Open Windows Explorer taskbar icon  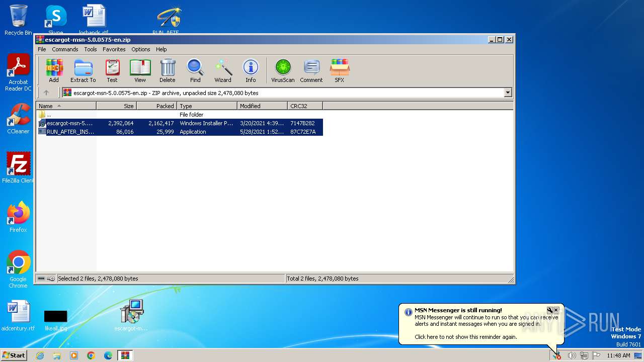(57, 355)
